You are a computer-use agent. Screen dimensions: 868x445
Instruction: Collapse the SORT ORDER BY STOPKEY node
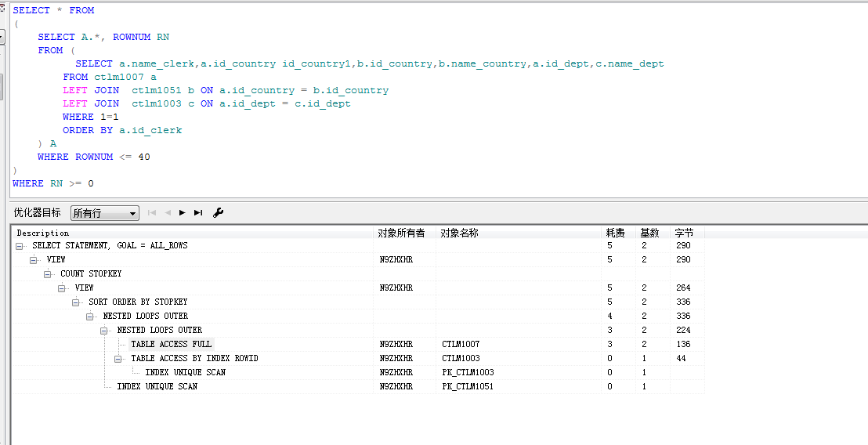76,302
